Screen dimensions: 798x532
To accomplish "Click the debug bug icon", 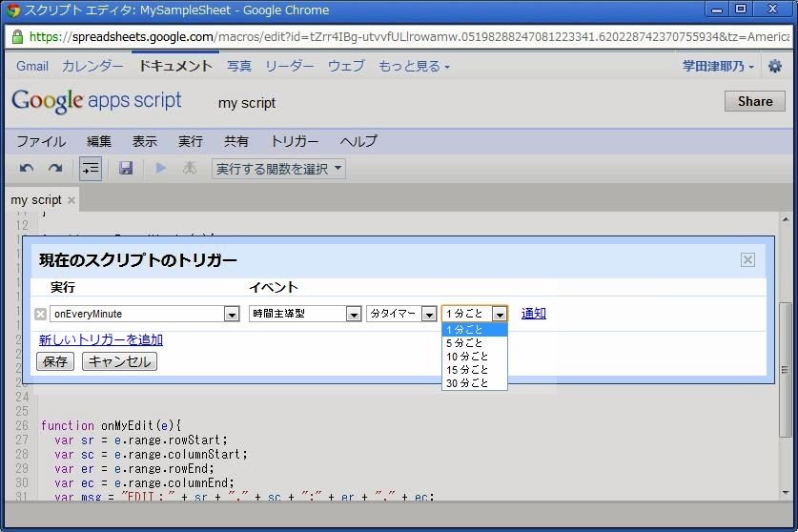I will pos(190,169).
